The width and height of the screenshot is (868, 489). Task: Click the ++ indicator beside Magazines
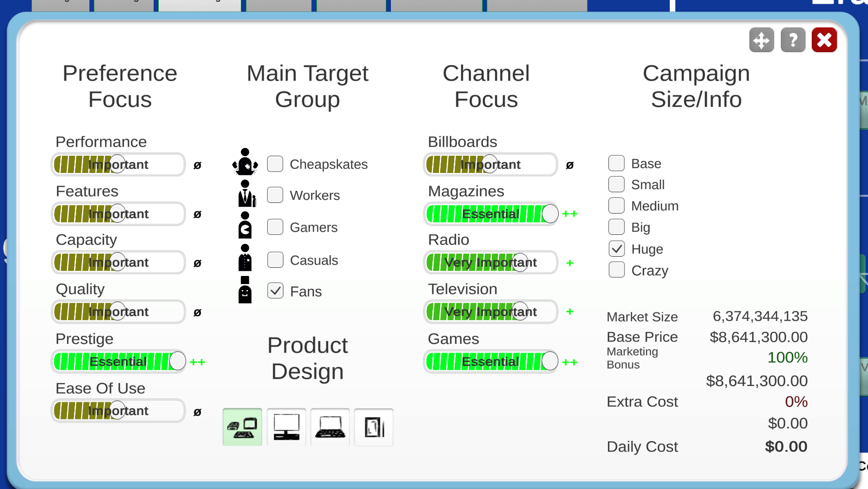570,214
